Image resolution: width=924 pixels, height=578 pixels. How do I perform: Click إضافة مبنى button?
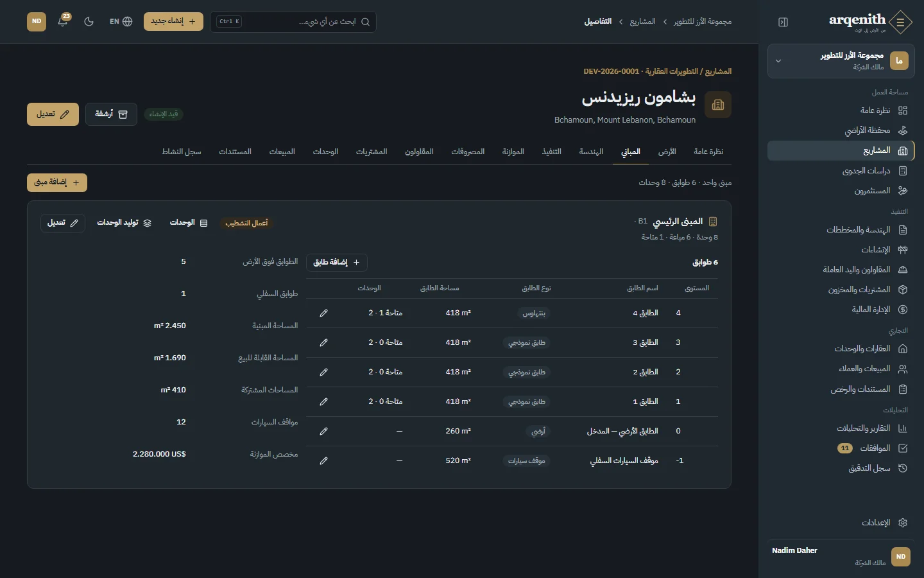57,182
